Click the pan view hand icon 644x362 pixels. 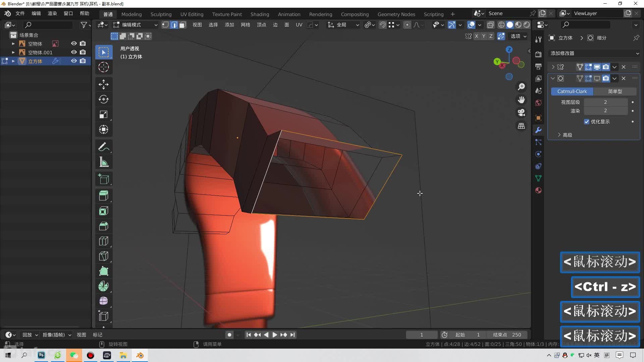(x=521, y=100)
